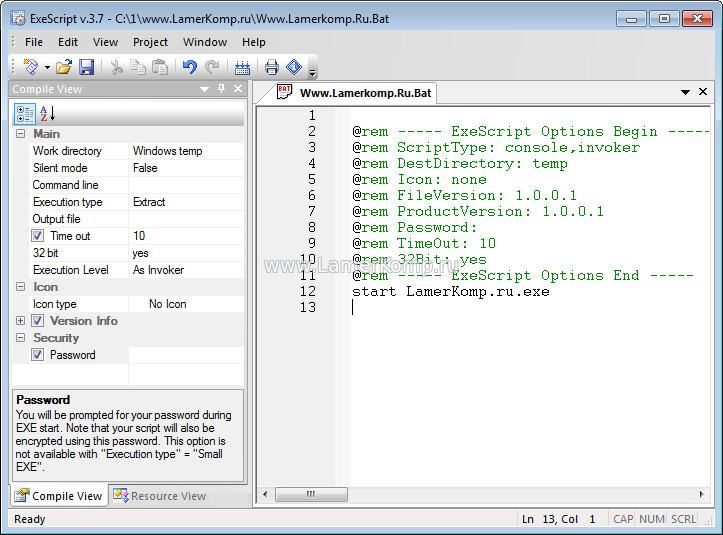This screenshot has width=723, height=535.
Task: Switch to the Resource View bottom tab
Action: coord(160,496)
